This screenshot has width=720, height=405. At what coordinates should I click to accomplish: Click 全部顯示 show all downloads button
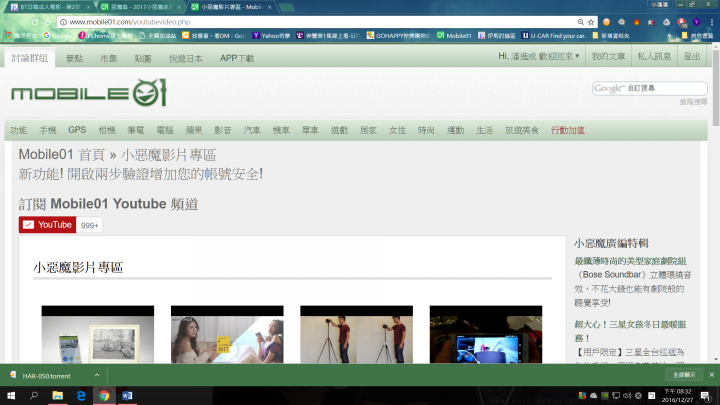684,375
